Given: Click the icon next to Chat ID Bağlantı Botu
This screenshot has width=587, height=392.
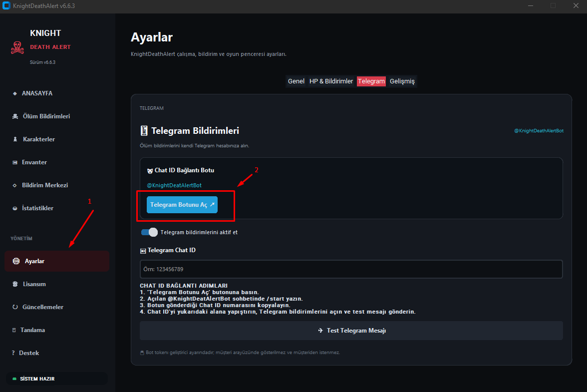Looking at the screenshot, I should pos(150,171).
